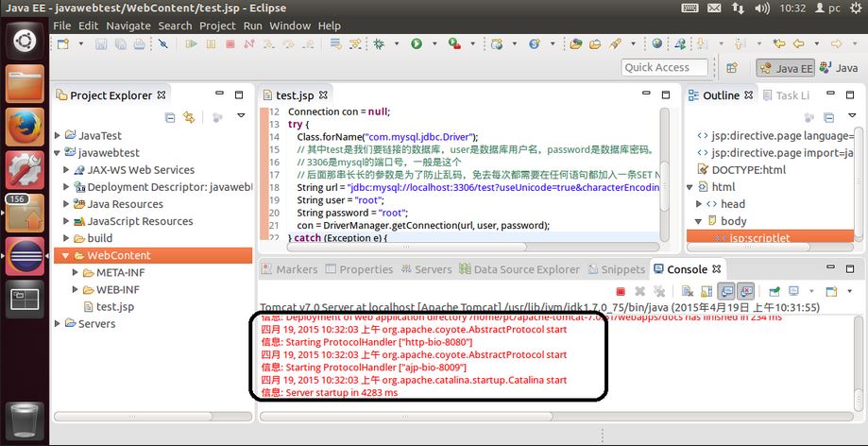
Task: Click editor vertical scrollbar
Action: pos(665,174)
